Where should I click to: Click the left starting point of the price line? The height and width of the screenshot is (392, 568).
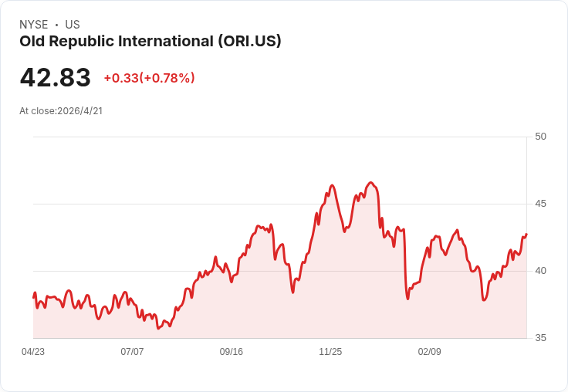tap(34, 297)
